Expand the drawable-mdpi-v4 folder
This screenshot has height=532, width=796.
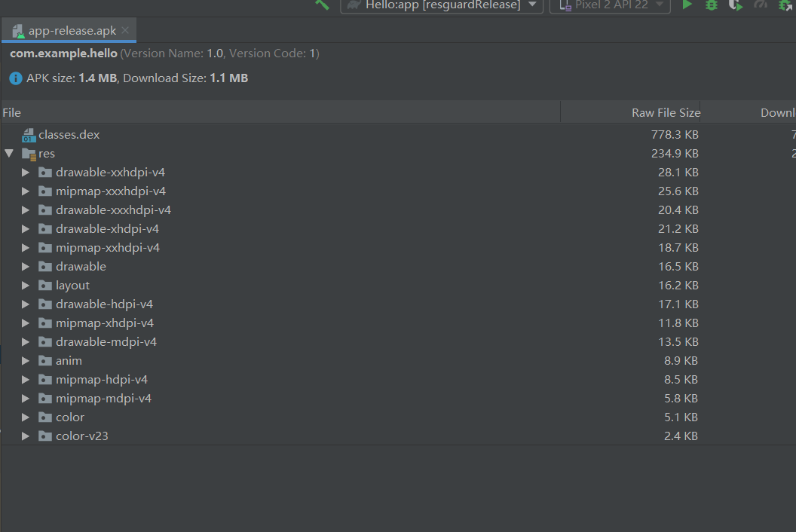point(25,341)
